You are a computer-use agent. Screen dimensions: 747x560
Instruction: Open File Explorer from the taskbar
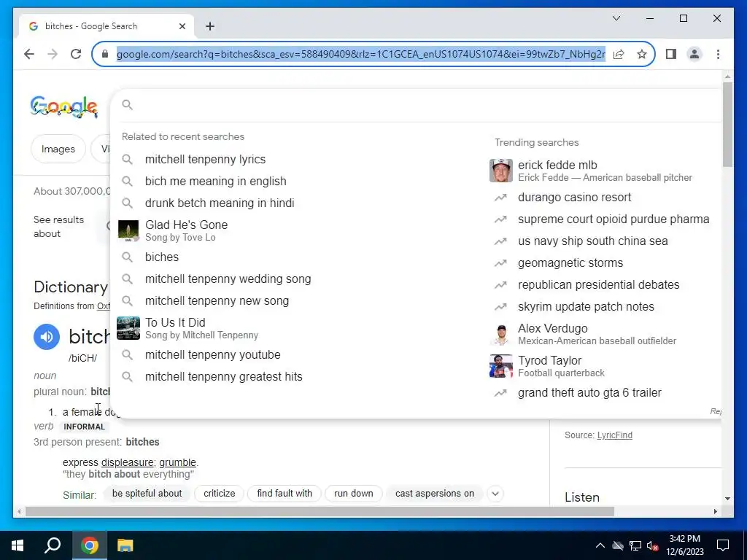[x=125, y=545]
